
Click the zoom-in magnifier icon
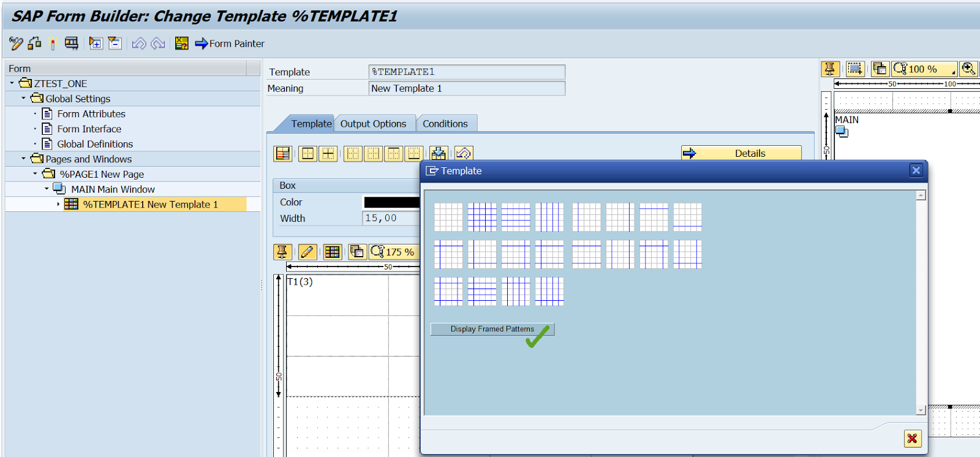point(969,69)
